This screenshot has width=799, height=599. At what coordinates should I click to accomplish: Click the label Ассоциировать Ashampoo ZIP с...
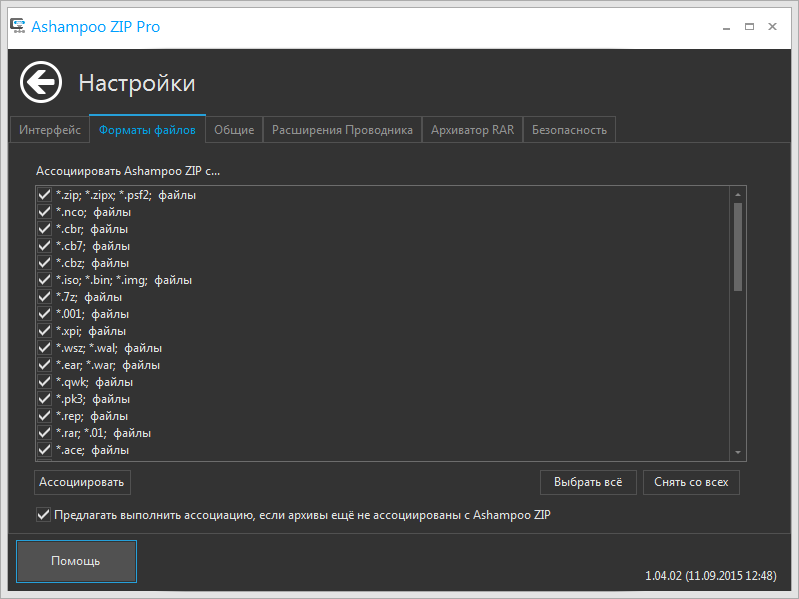point(128,171)
